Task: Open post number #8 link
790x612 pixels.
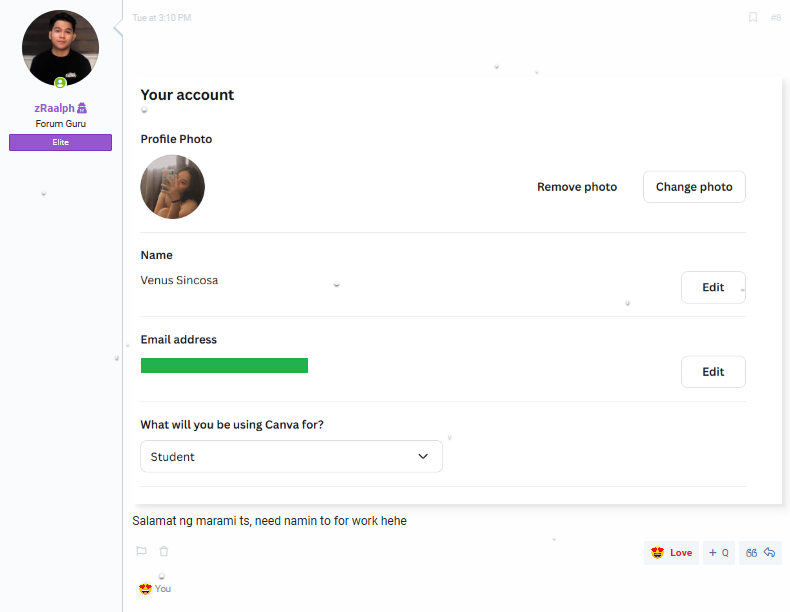Action: 776,18
